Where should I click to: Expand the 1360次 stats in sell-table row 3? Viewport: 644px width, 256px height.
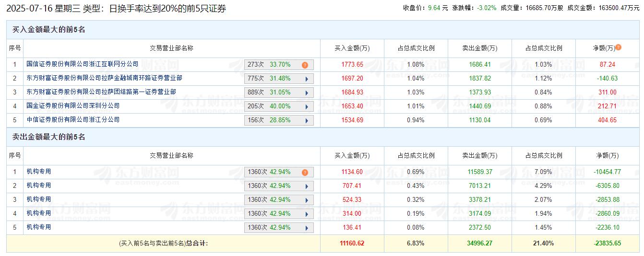[x=306, y=200]
